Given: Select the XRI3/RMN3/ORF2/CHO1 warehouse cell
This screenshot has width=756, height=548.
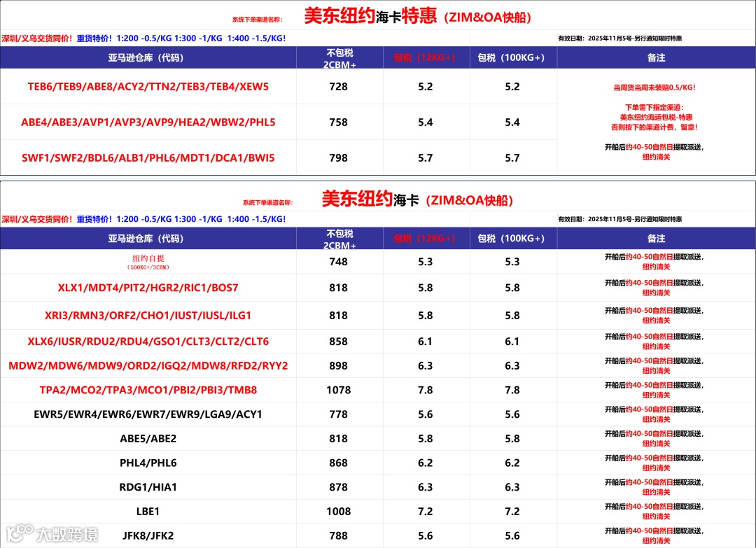Looking at the screenshot, I should click(x=148, y=316).
